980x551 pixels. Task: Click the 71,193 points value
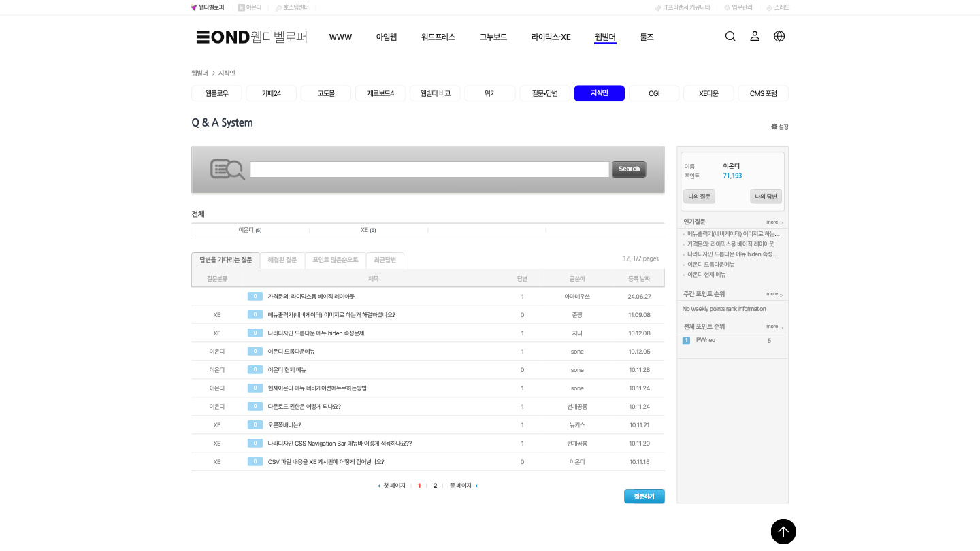click(732, 176)
